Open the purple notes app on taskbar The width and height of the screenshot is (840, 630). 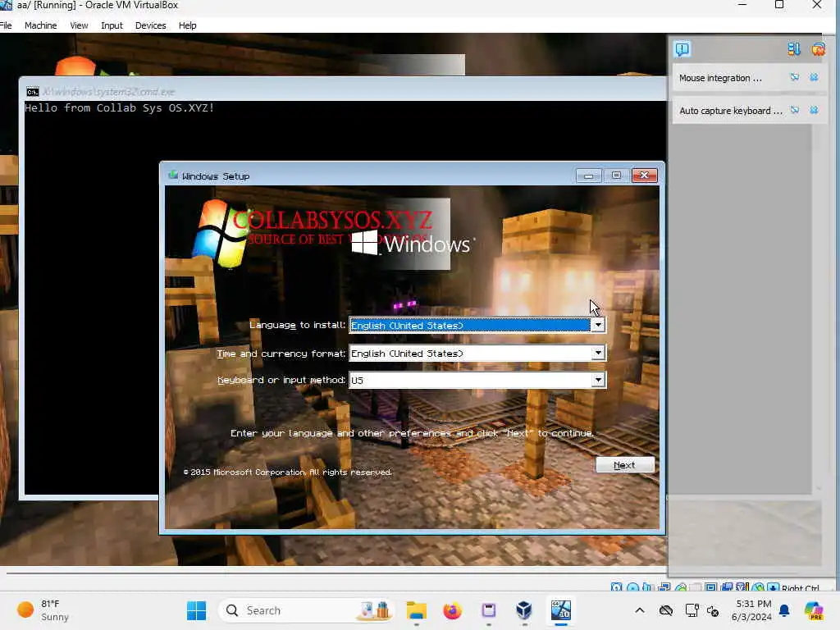(x=489, y=610)
